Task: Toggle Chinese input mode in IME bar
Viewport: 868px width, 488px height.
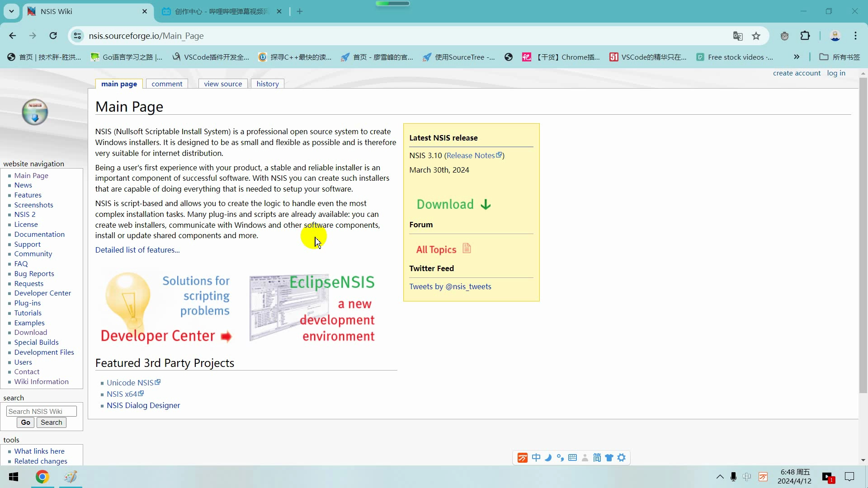Action: 536,458
